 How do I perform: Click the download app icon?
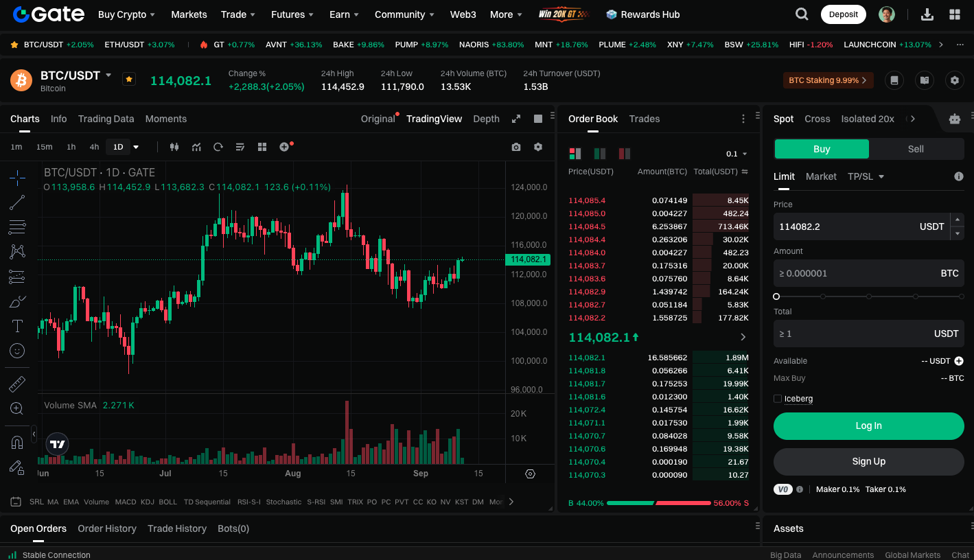click(927, 14)
